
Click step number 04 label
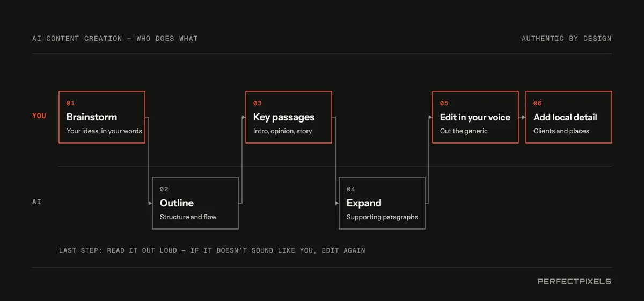coord(351,189)
